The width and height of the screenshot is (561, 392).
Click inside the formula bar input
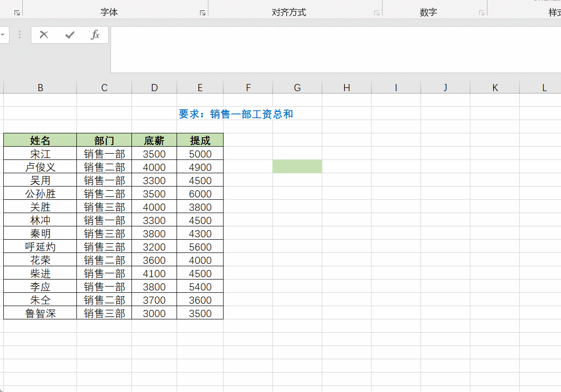336,49
